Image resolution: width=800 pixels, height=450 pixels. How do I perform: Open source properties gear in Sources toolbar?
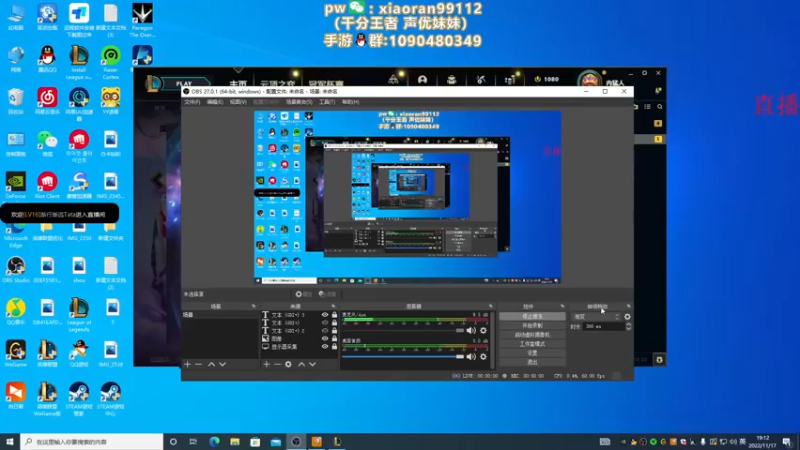pos(288,364)
